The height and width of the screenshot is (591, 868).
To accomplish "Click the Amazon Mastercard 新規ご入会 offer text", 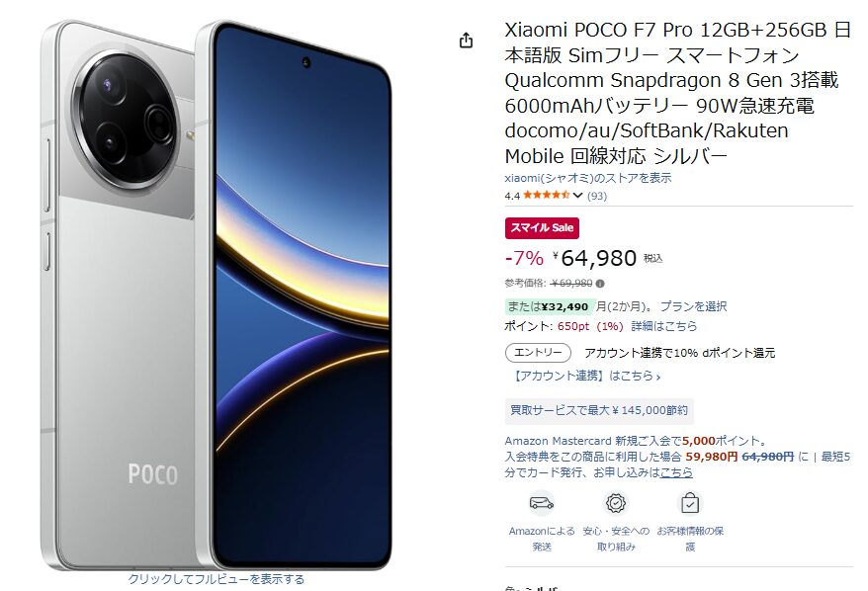I will pyautogui.click(x=636, y=441).
